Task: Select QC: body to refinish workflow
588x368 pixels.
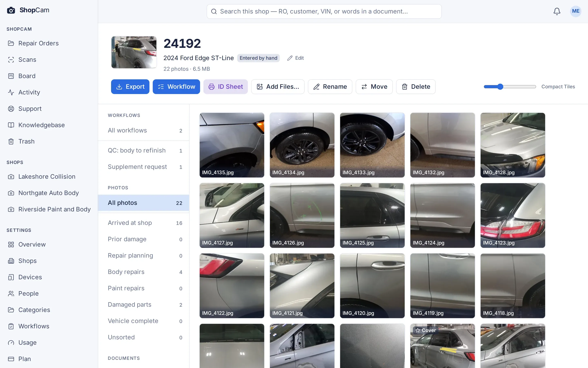Action: [144, 150]
